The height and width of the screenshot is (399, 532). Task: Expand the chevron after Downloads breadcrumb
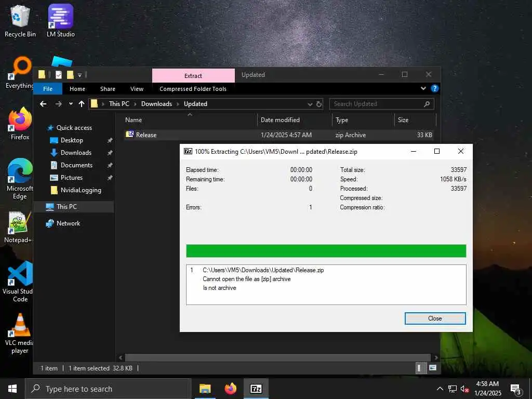click(x=178, y=104)
